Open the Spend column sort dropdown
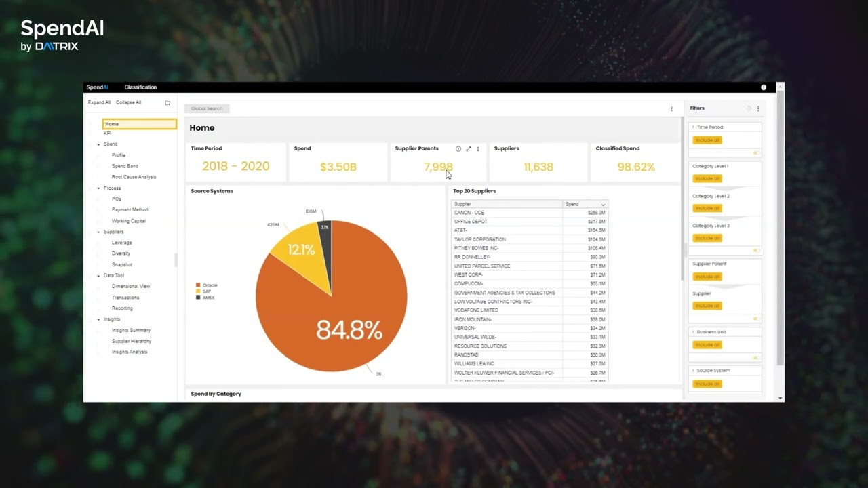Screen dimensions: 868x488 pos(603,205)
